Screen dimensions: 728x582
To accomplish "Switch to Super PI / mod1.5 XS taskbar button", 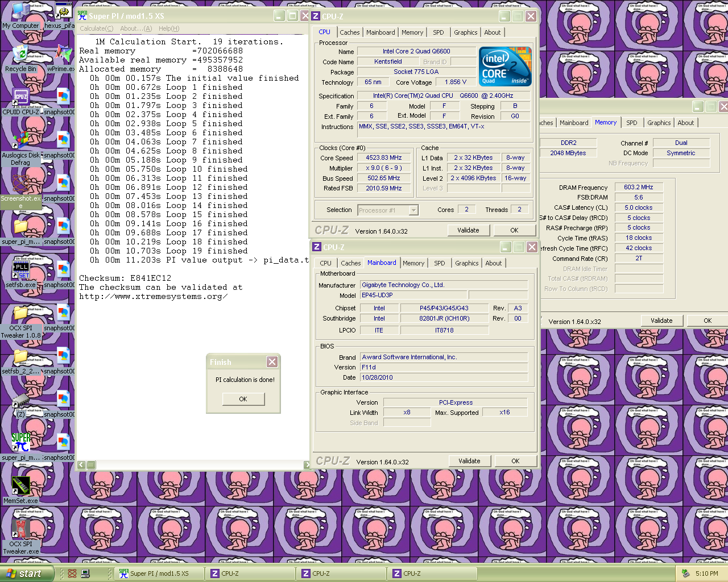I will 159,573.
